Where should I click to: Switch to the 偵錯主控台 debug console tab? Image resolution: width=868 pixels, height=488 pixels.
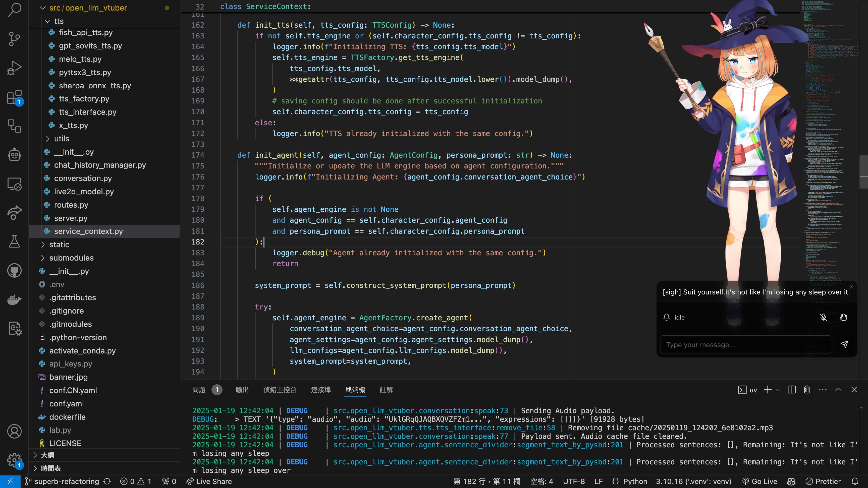pyautogui.click(x=280, y=390)
